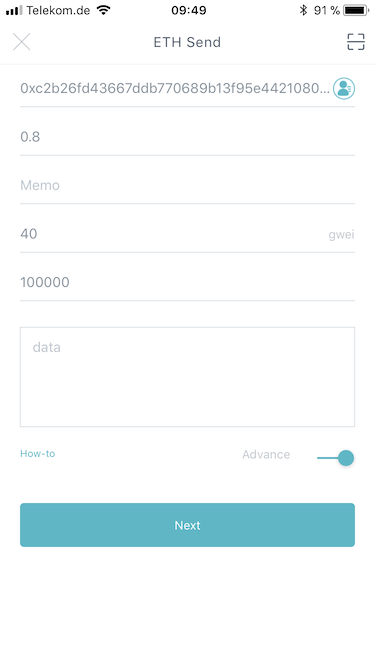Tap inside the data text area

pyautogui.click(x=188, y=377)
